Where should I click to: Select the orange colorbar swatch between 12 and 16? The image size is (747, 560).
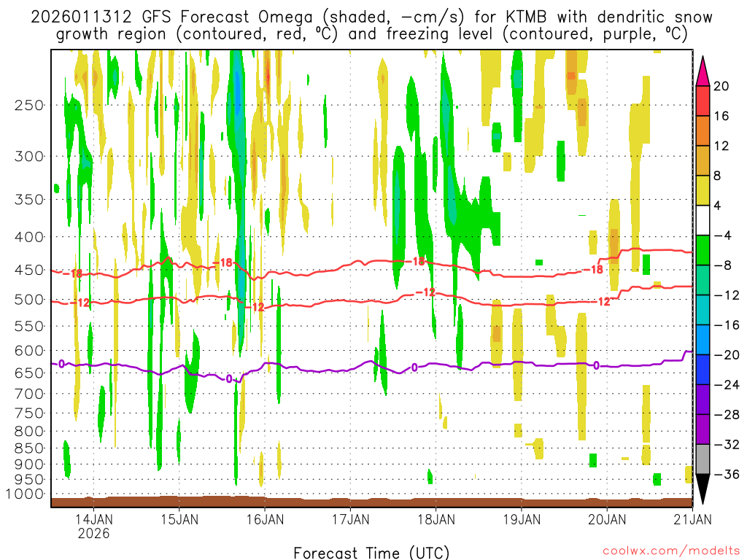tap(703, 131)
